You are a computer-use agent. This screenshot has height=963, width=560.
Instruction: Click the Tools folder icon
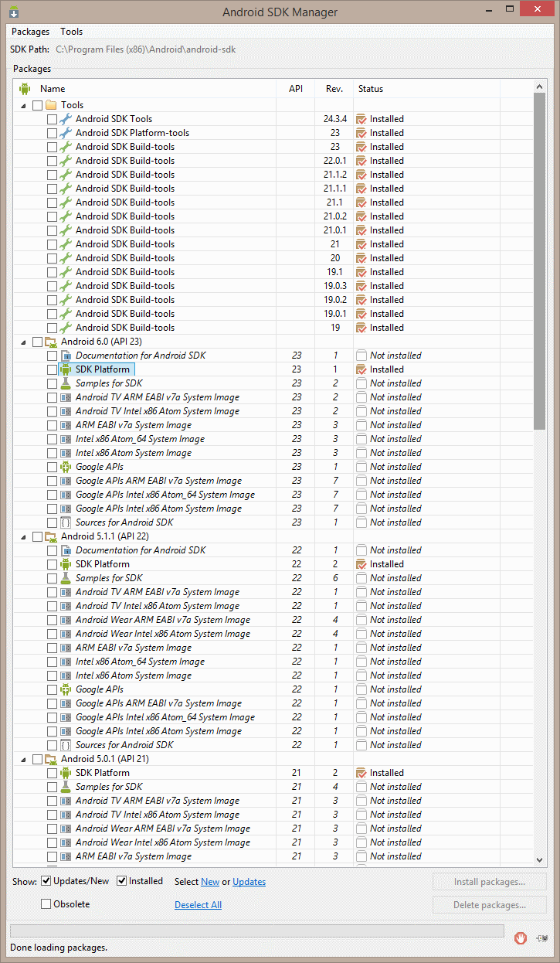(x=51, y=105)
